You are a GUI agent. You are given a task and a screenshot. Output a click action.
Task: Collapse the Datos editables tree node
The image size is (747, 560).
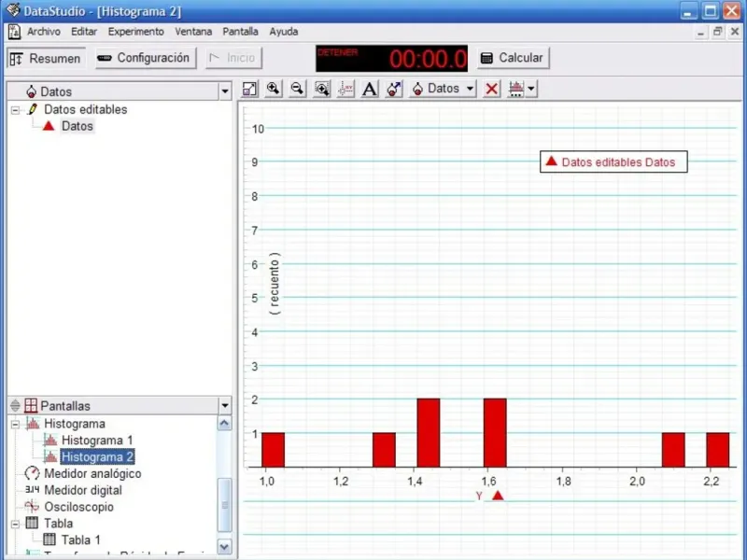(15, 110)
